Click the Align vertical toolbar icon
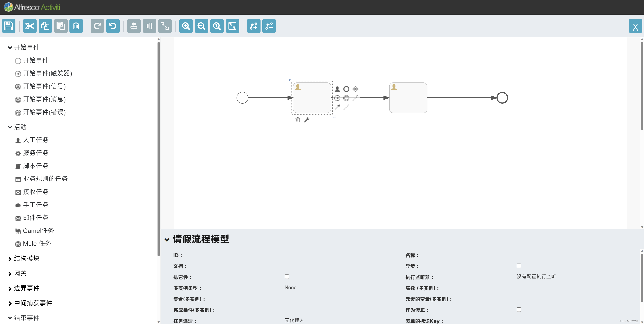This screenshot has height=324, width=644. click(134, 26)
